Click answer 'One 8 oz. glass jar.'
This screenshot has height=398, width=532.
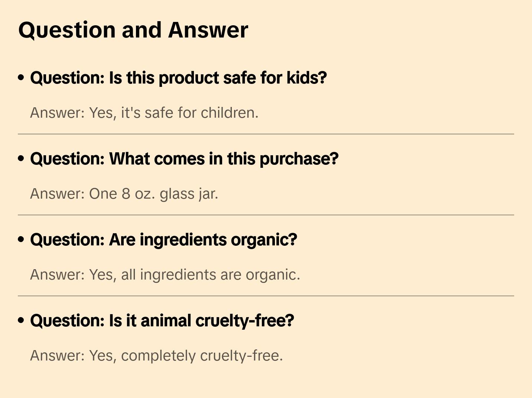[124, 194]
